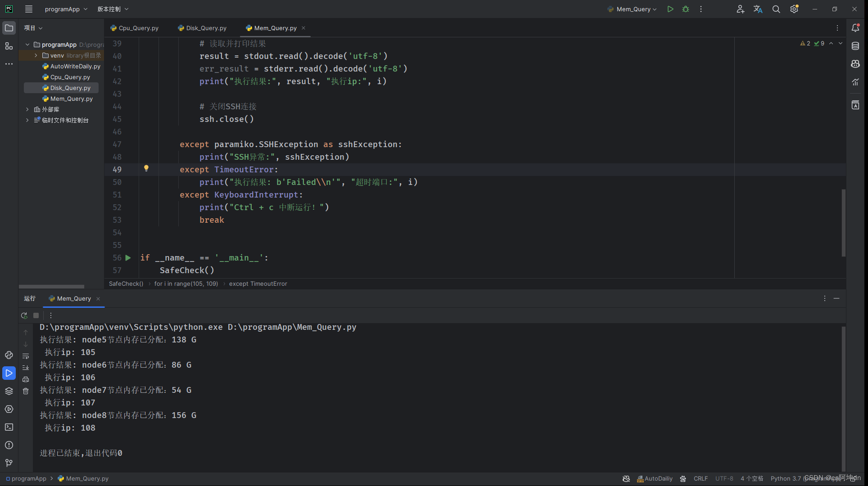Open the Run tool window icon
The image size is (868, 486).
(x=9, y=373)
